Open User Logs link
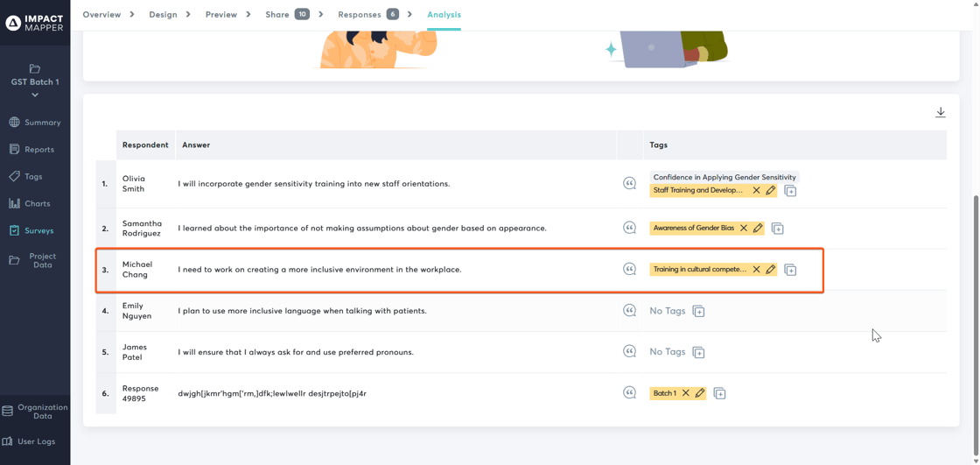Image resolution: width=980 pixels, height=465 pixels. coord(35,441)
